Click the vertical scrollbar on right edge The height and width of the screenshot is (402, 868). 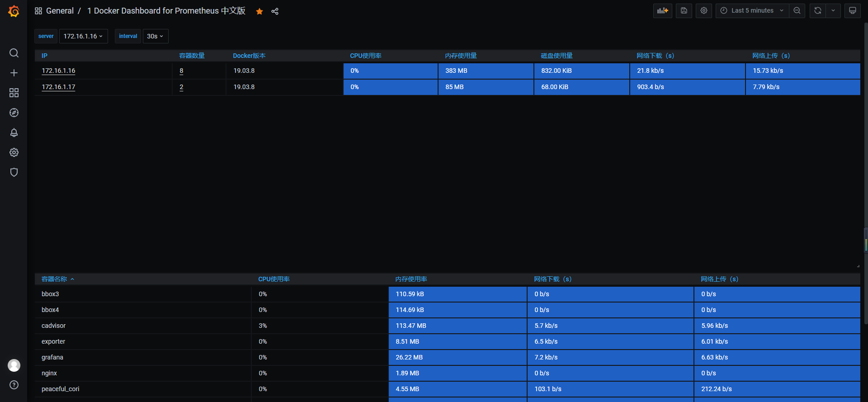click(865, 240)
